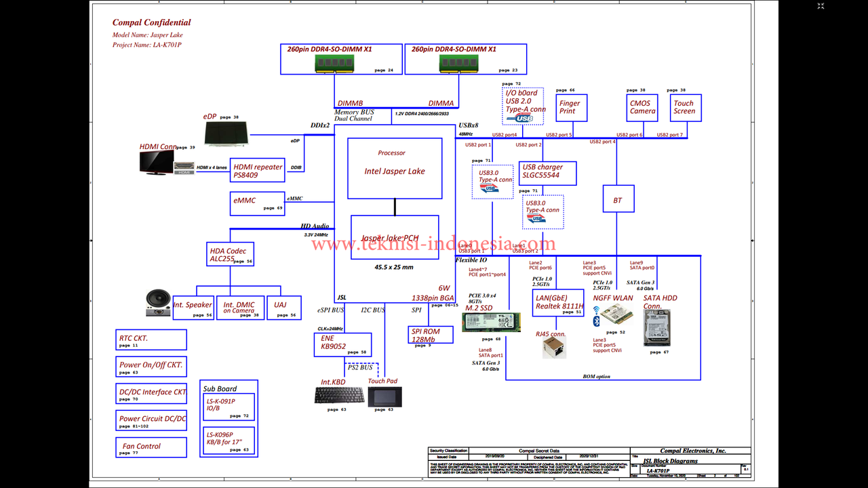Click the 'Sub Board' label
Viewport: 868px width, 488px height.
(x=220, y=388)
